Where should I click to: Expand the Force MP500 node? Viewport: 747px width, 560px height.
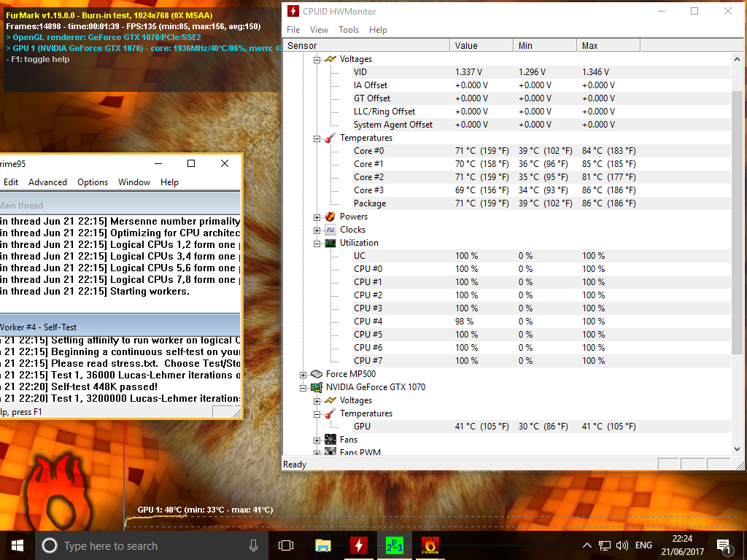tap(303, 376)
